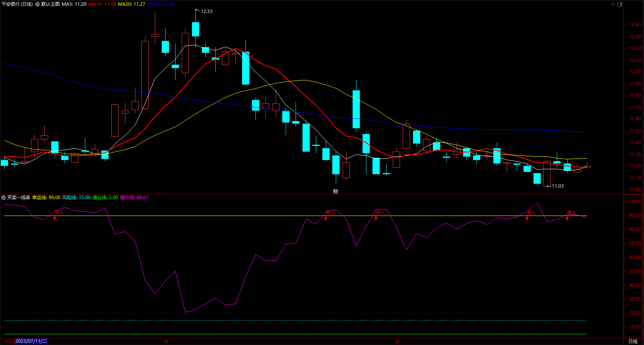
Task: Click the 11.00 price axis label
Action: [x=635, y=190]
